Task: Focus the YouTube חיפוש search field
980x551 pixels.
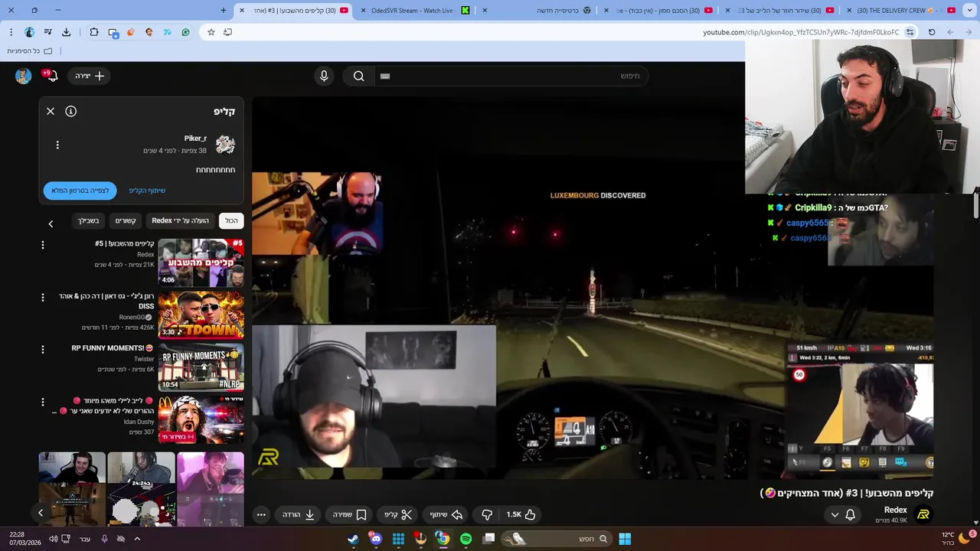Action: [x=511, y=76]
